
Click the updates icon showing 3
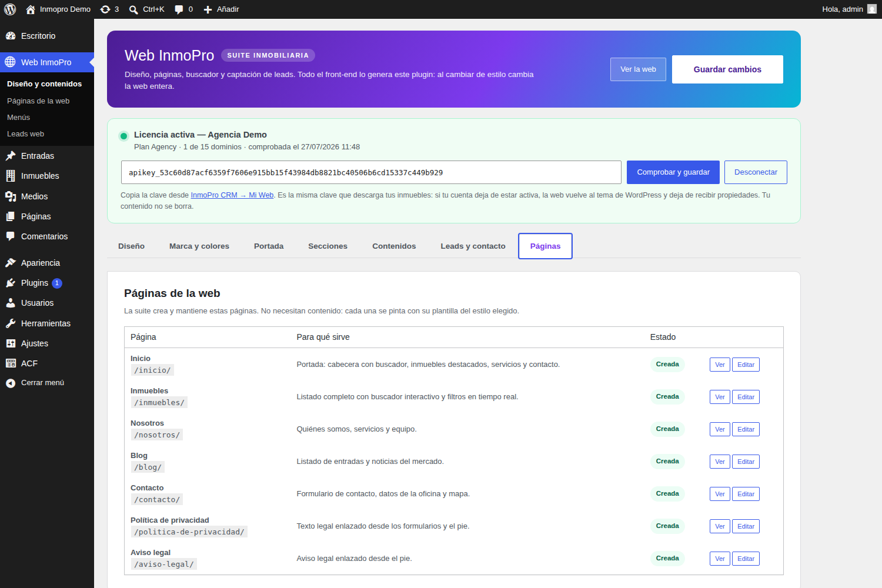pos(105,9)
